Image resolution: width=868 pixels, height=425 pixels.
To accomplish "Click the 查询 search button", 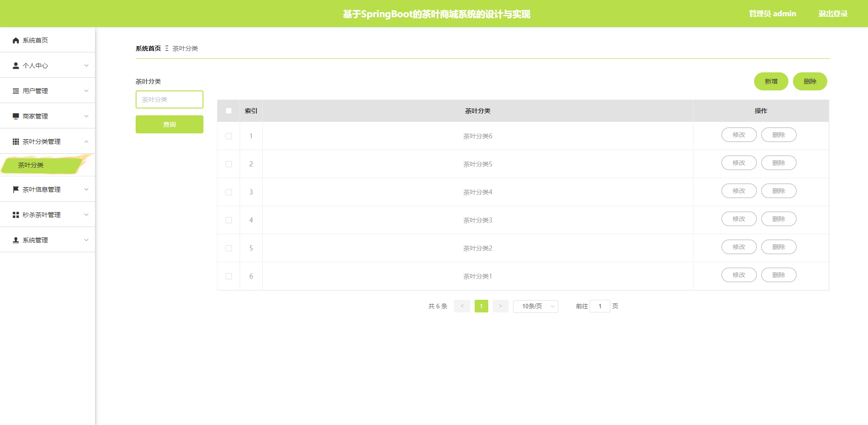I will pyautogui.click(x=170, y=124).
